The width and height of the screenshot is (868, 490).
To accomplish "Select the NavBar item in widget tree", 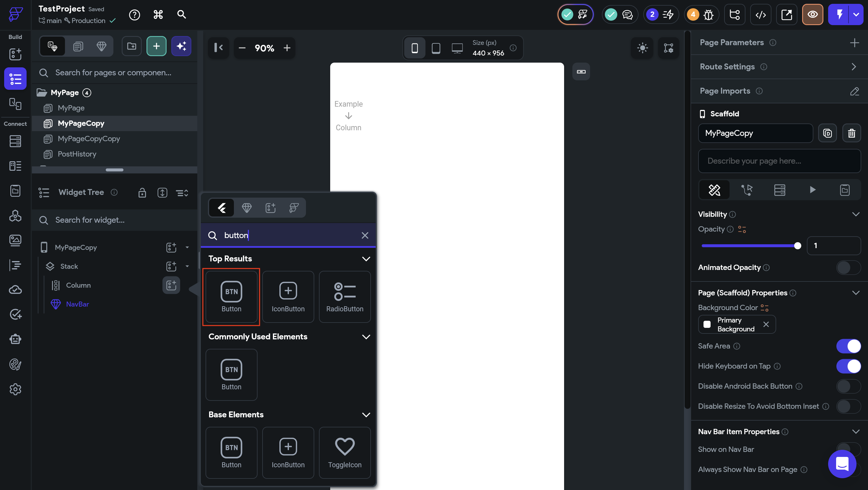I will (77, 304).
